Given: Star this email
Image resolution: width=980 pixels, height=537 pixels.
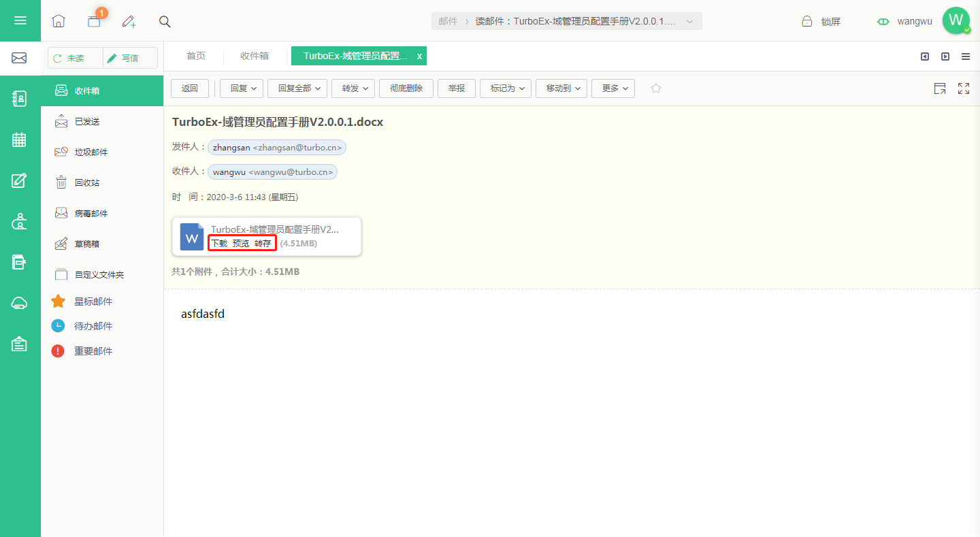Looking at the screenshot, I should 656,88.
